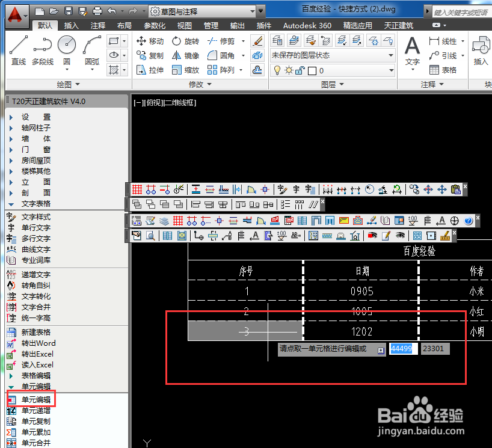The width and height of the screenshot is (492, 448).
Task: Click the 移动 move tool
Action: [150, 41]
